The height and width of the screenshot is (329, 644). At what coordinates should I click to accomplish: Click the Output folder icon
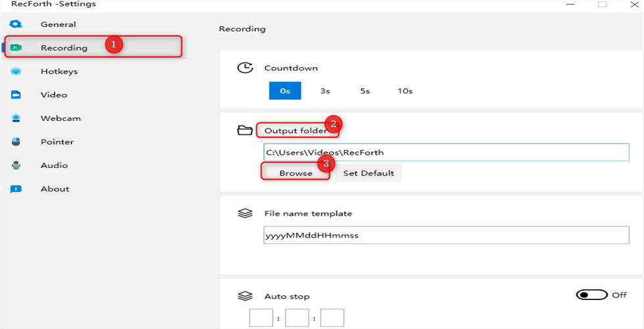click(x=245, y=130)
